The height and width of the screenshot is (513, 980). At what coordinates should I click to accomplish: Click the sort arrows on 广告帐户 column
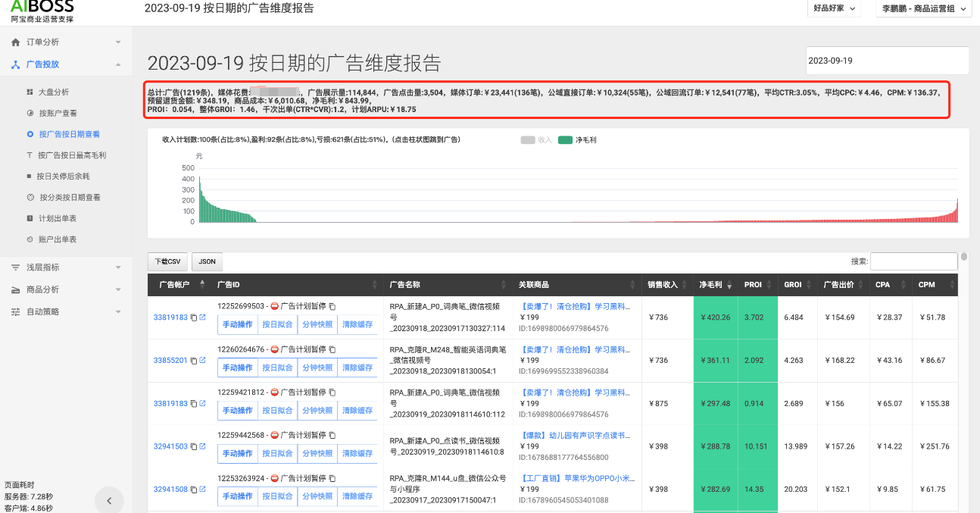(202, 284)
